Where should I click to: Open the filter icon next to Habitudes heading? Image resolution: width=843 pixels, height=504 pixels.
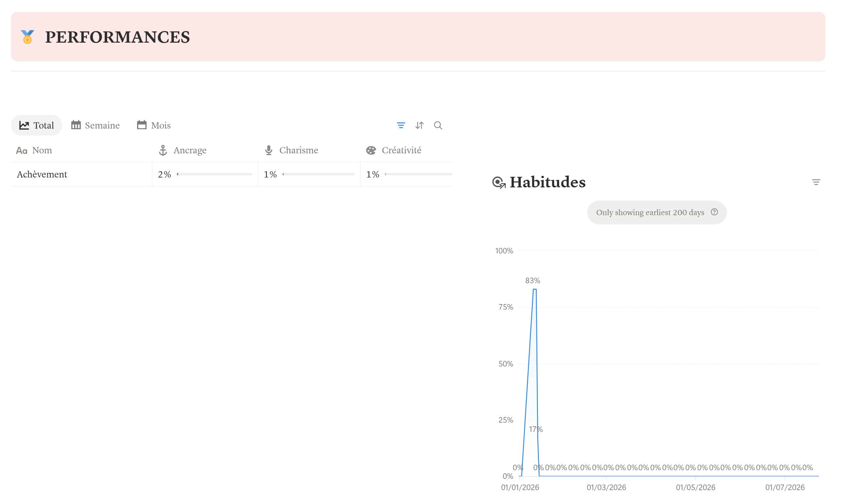pos(816,182)
